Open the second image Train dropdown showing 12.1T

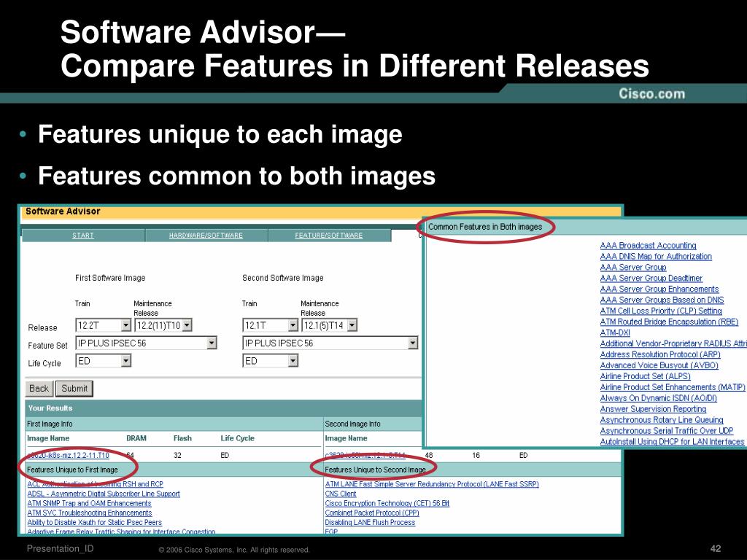270,325
